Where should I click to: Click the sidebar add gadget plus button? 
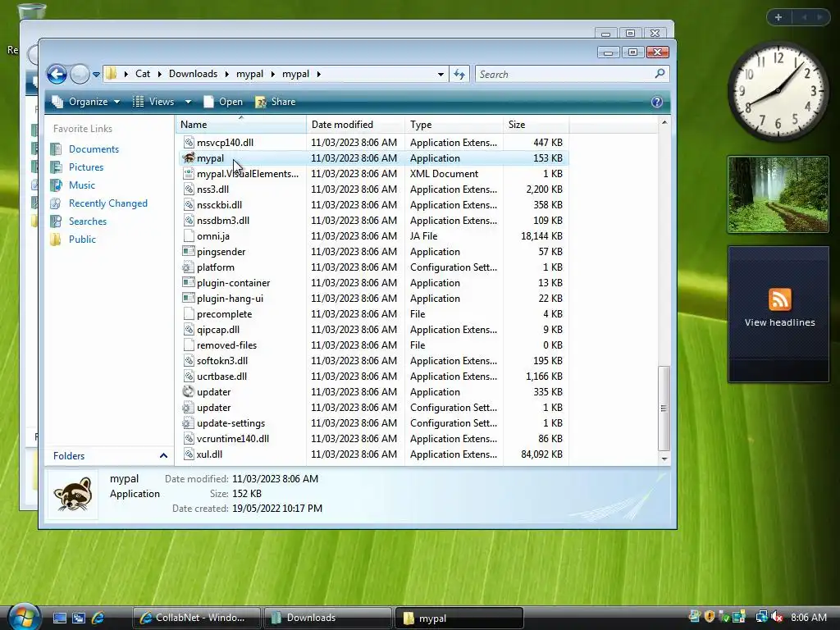click(778, 17)
